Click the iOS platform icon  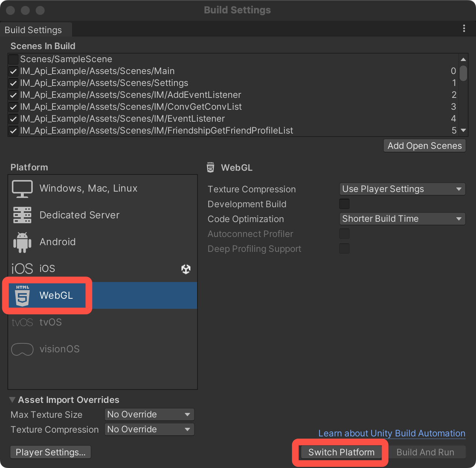point(22,269)
